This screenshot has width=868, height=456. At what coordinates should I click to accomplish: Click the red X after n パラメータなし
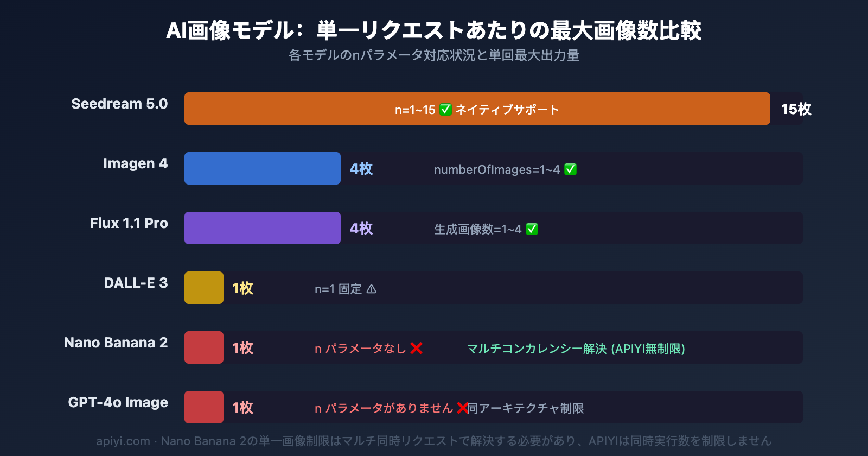416,349
